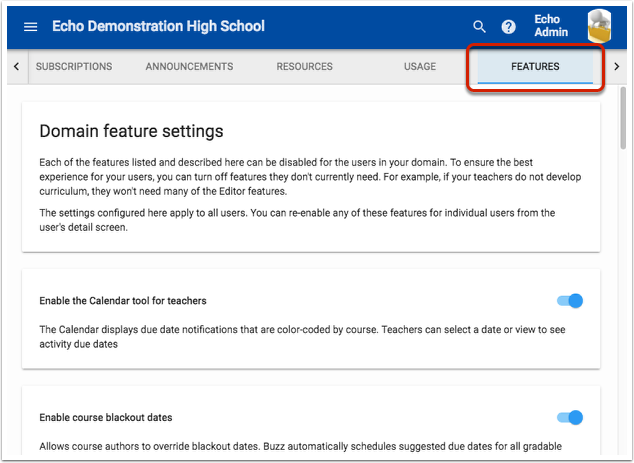Click the Echo Admin username text
Image resolution: width=634 pixels, height=463 pixels.
[550, 26]
